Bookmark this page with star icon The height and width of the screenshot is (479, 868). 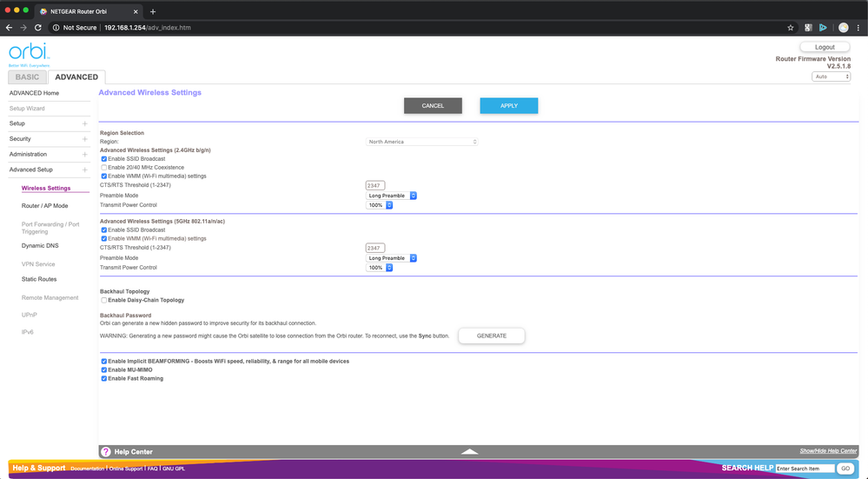pos(790,28)
